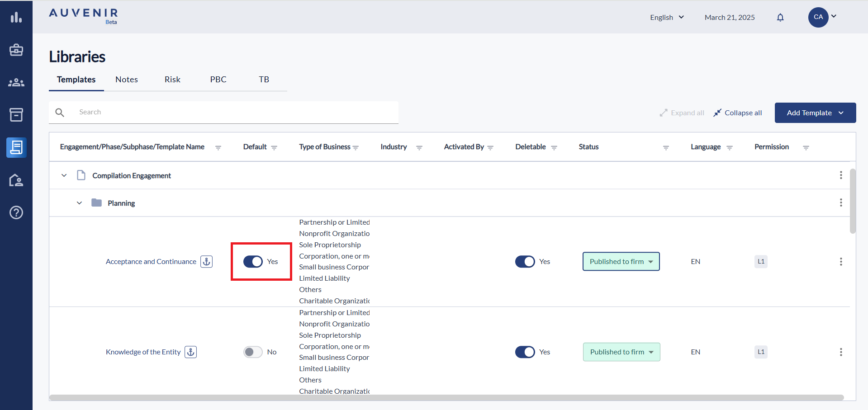Switch to the PBC tab
Image resolution: width=868 pixels, height=410 pixels.
coord(218,80)
